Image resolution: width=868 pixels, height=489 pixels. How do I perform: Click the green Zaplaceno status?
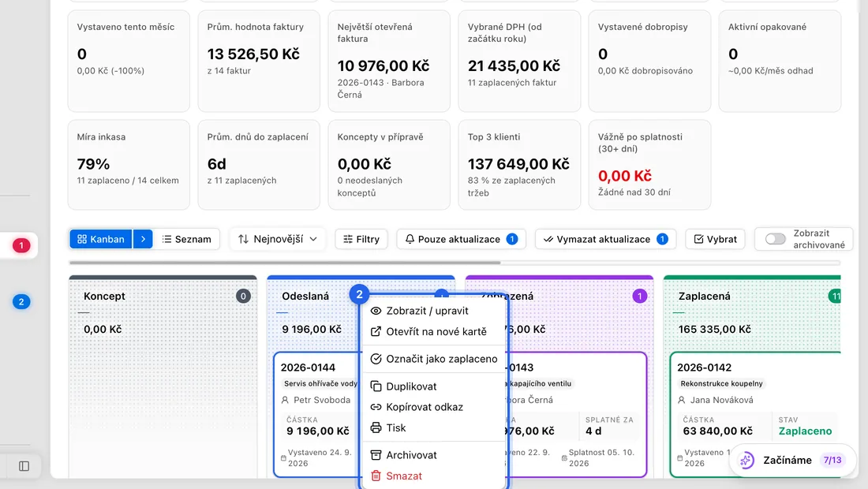[x=805, y=431]
